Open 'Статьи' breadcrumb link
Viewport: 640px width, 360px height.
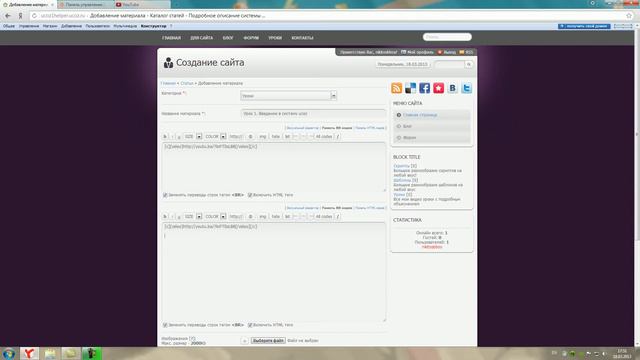tap(187, 83)
